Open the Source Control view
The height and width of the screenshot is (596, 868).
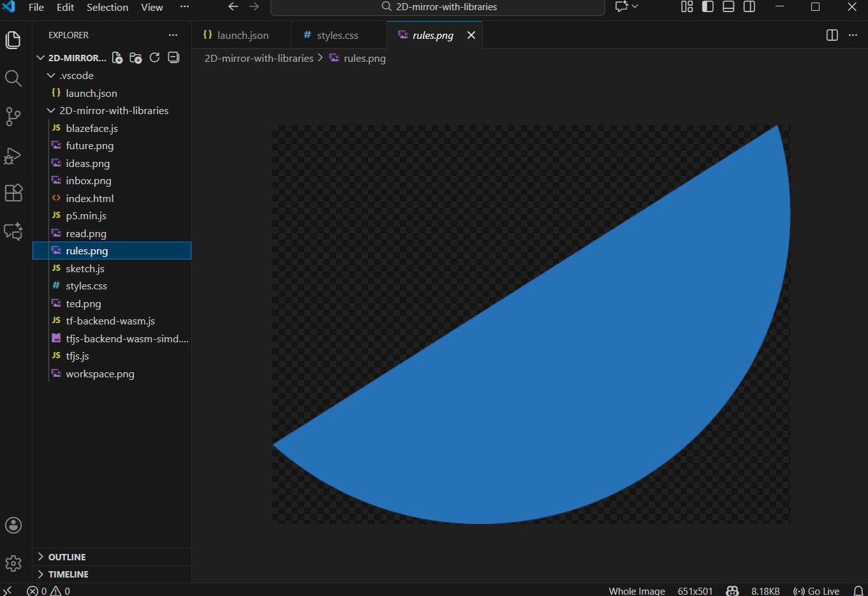13,117
